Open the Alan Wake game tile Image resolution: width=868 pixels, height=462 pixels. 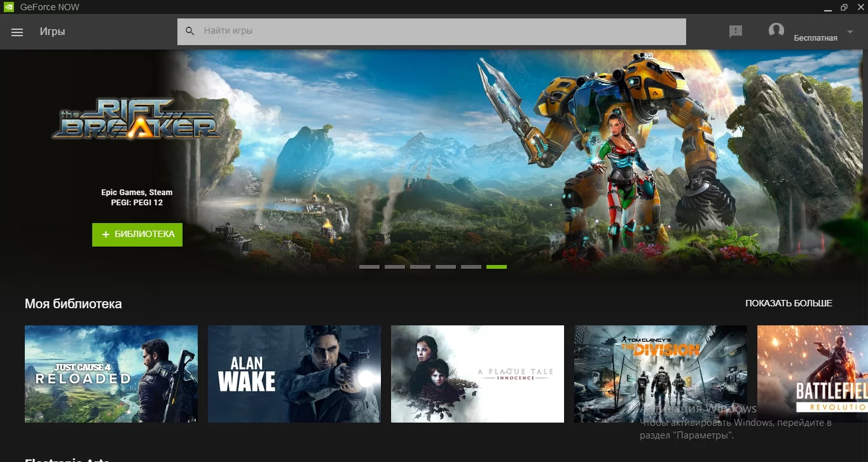tap(294, 374)
